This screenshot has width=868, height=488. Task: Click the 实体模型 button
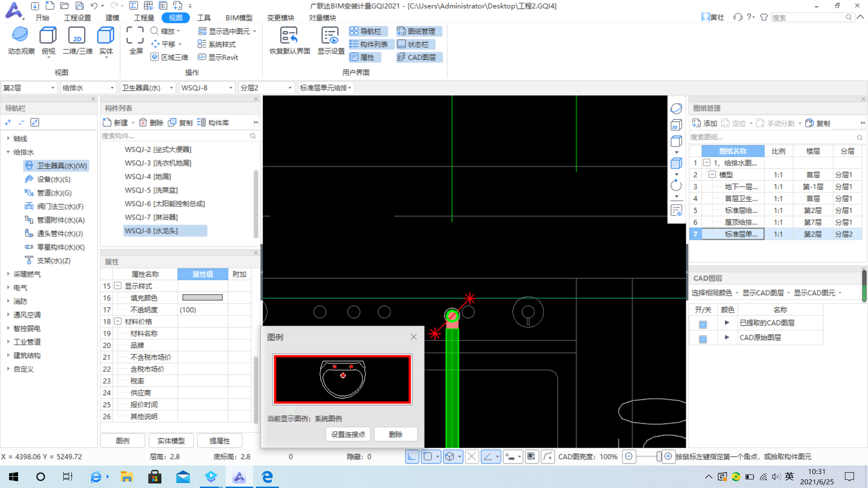[x=171, y=441]
